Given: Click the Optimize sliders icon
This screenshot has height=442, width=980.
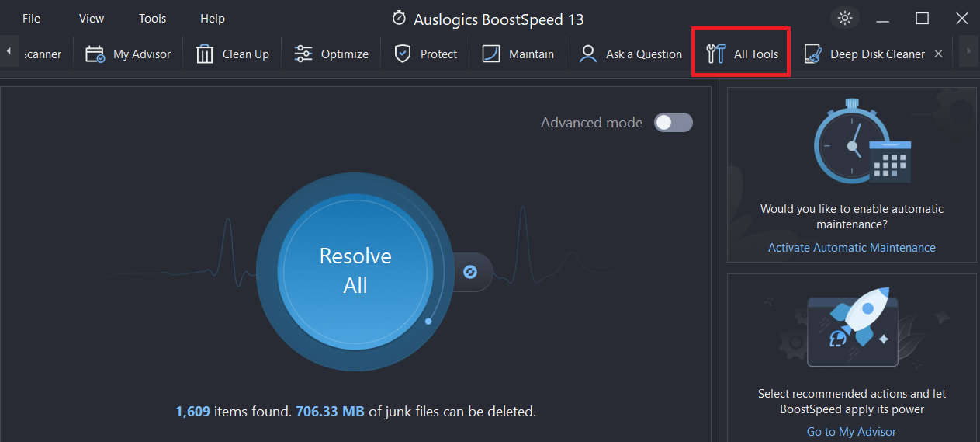Looking at the screenshot, I should (303, 54).
